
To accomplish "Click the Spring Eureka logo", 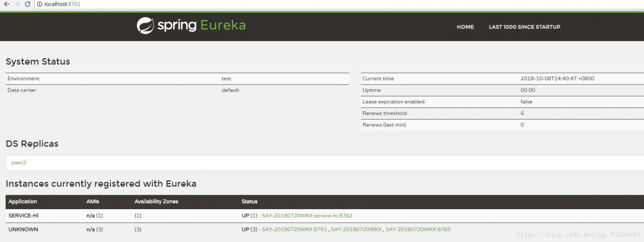I will (191, 25).
